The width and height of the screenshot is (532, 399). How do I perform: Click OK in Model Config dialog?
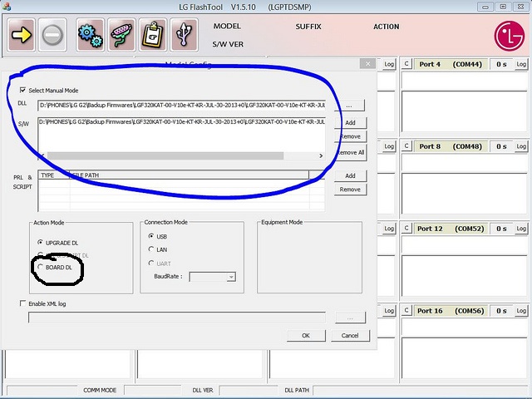coord(306,336)
